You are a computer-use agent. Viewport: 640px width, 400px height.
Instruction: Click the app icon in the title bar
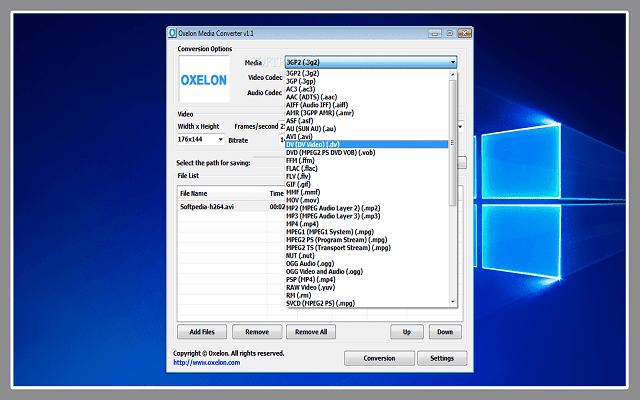(174, 33)
